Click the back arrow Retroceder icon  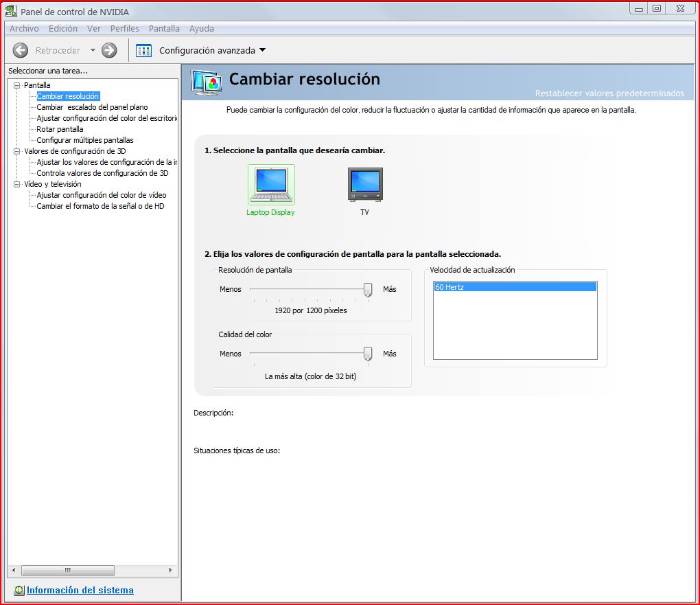point(21,51)
